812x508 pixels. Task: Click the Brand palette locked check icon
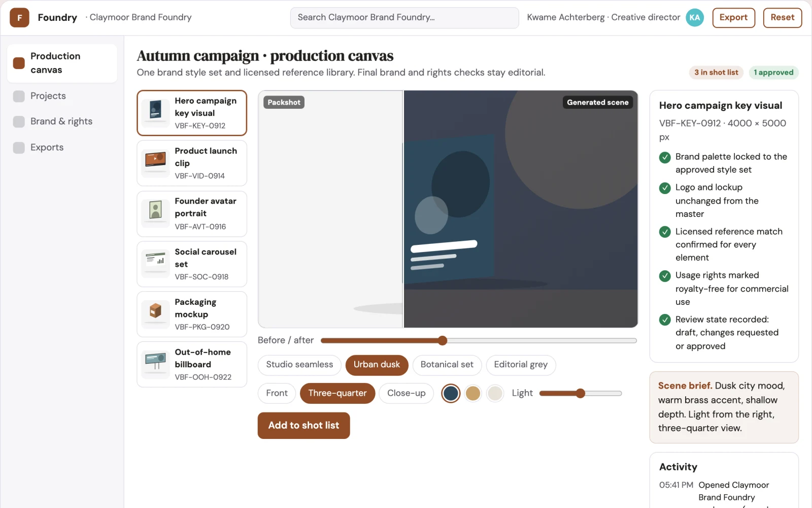click(x=665, y=157)
